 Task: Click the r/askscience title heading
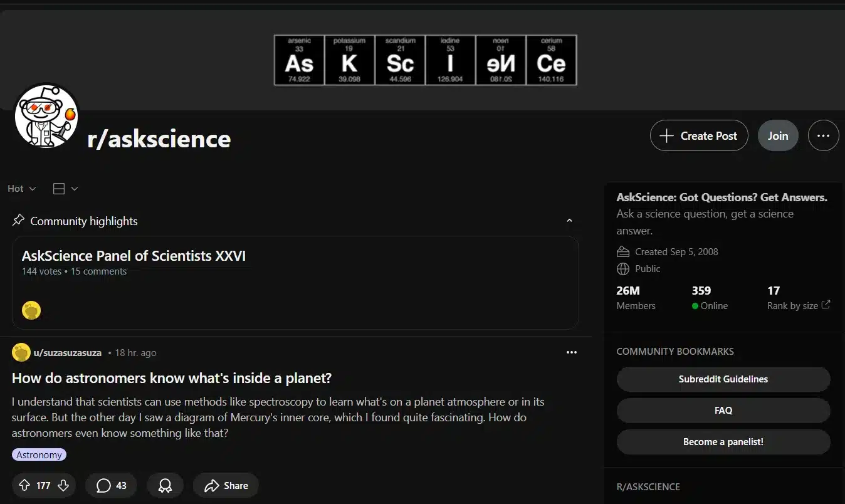pyautogui.click(x=159, y=139)
